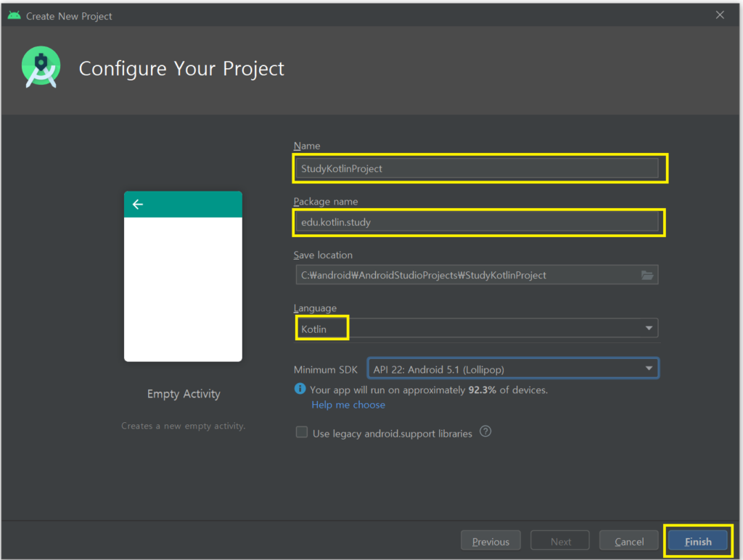743x560 pixels.
Task: Click the question mark help icon for legacy libraries
Action: tap(485, 432)
